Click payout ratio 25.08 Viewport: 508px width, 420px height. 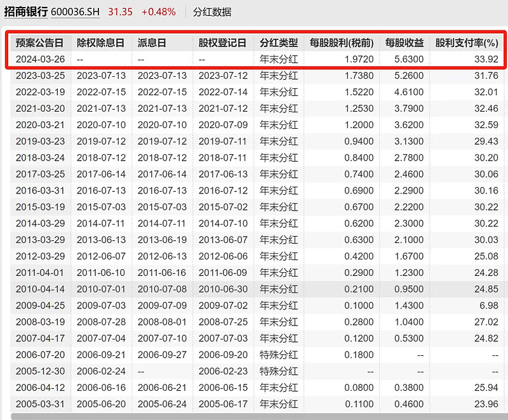pyautogui.click(x=486, y=256)
